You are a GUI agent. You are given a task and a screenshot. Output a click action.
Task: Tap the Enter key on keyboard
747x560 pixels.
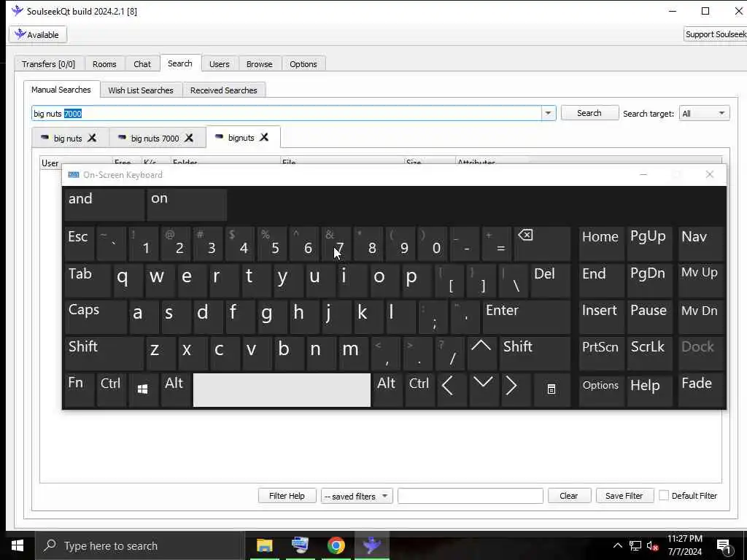526,316
